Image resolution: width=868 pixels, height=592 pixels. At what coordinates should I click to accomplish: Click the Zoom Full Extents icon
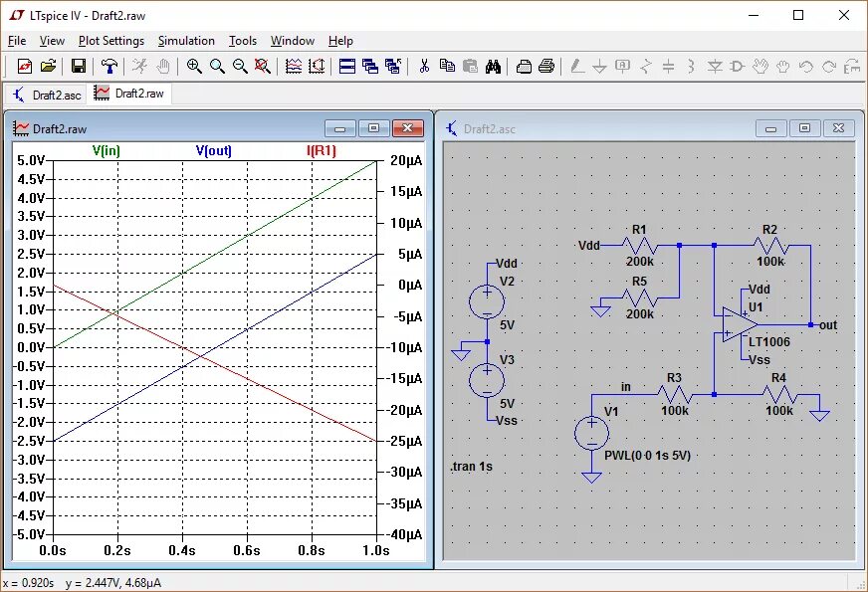263,67
